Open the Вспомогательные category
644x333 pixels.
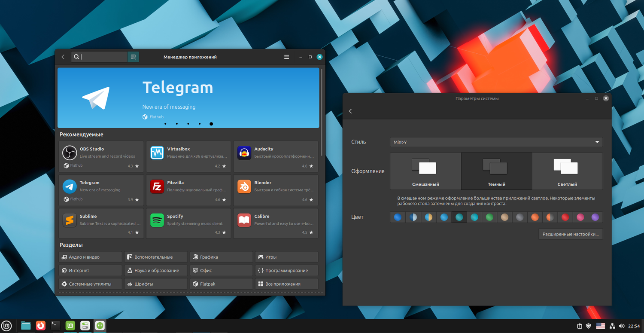coord(156,257)
